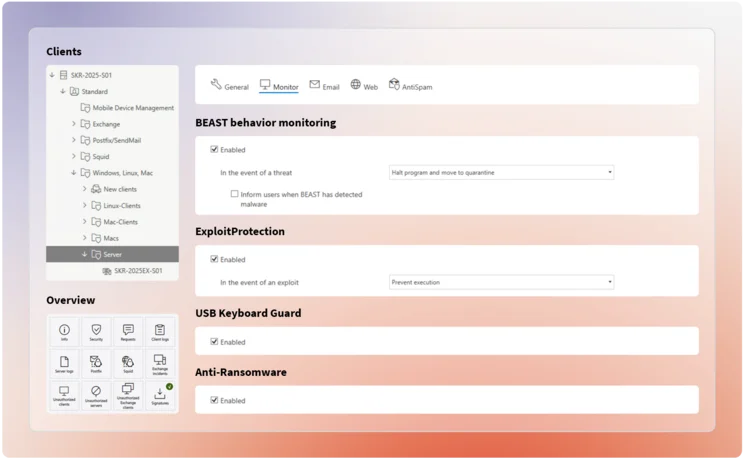744x460 pixels.
Task: Open the Signatures download tile
Action: (x=160, y=395)
